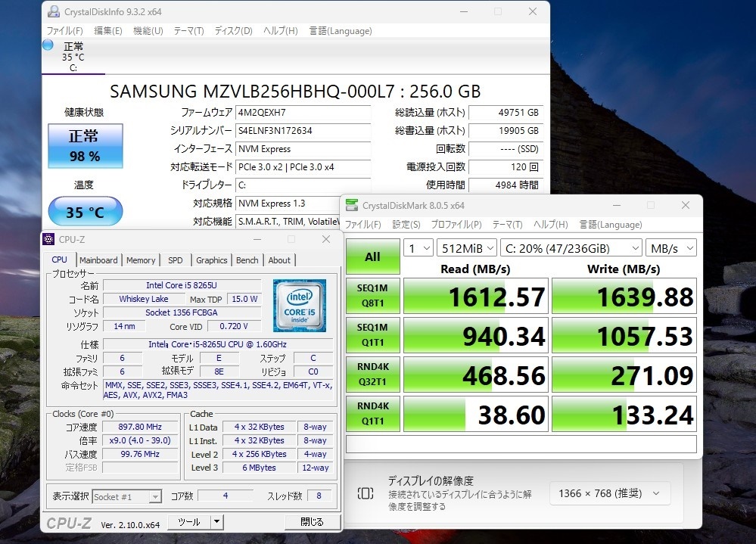Click the Intel Core i5 inside logo

click(x=300, y=305)
